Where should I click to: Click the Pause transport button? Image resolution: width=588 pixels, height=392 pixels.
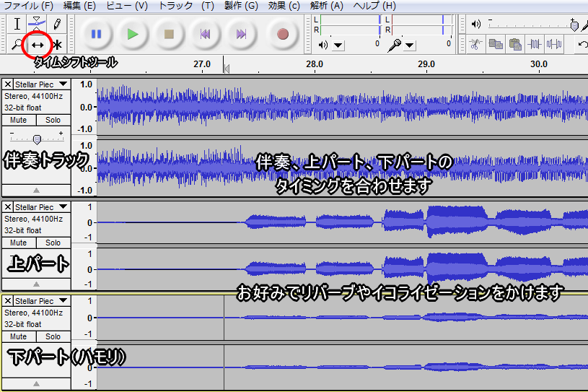tap(97, 35)
